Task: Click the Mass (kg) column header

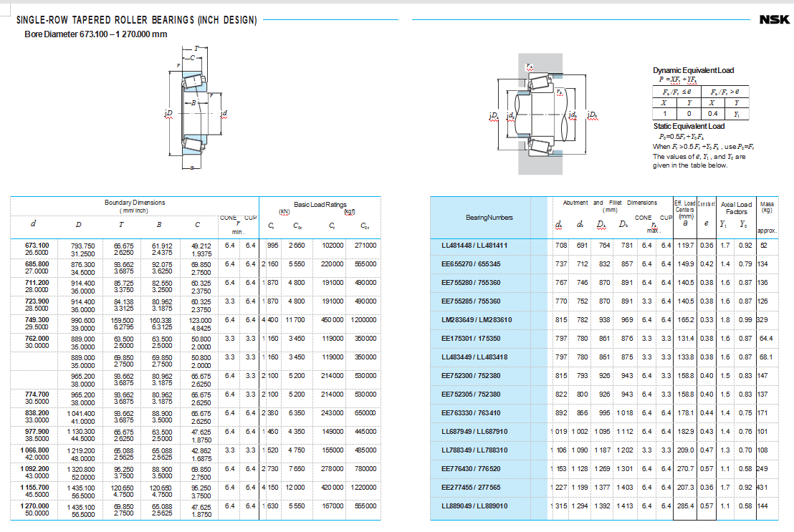Action: click(768, 207)
